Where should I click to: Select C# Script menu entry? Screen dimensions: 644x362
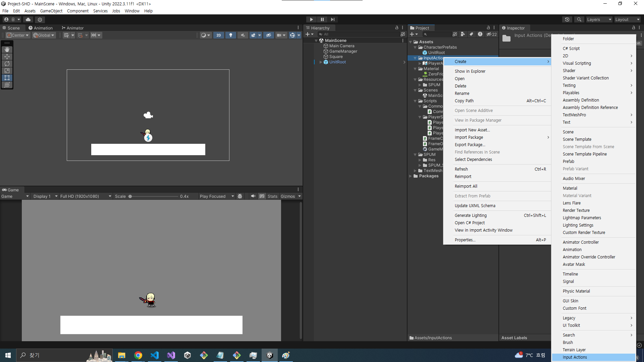pos(571,48)
